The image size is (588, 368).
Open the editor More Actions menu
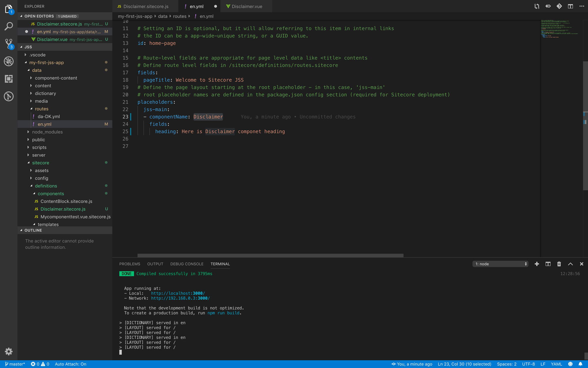(x=582, y=6)
